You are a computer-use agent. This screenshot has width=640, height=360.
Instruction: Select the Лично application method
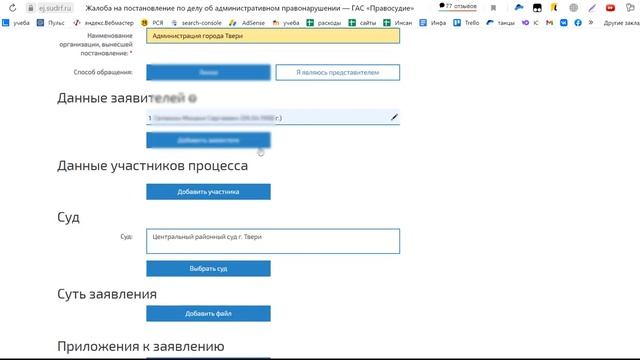(208, 72)
